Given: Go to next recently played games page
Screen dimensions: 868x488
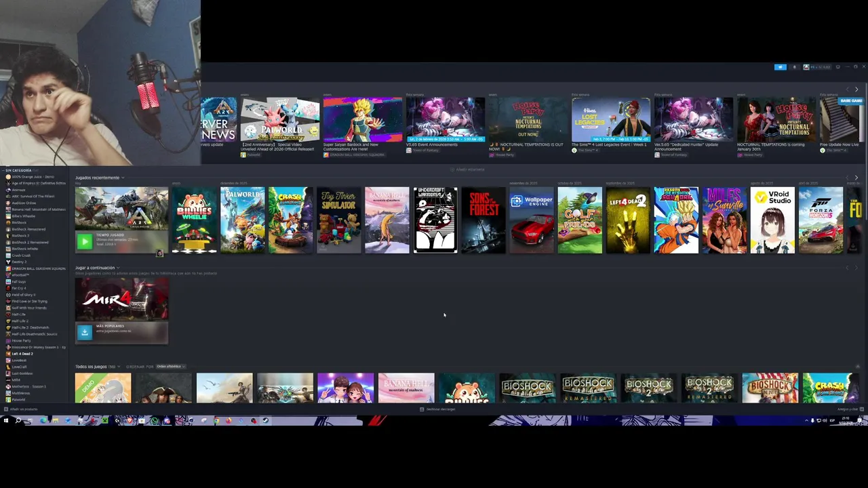Looking at the screenshot, I should click(856, 178).
